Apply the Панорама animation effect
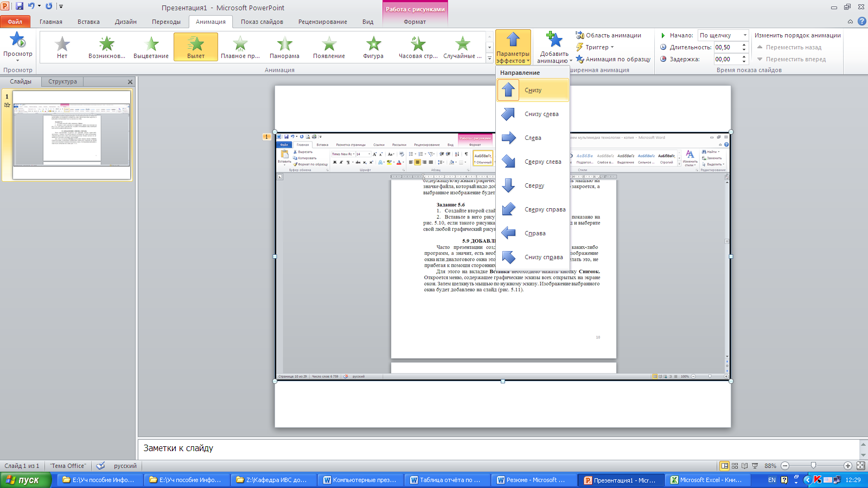 [285, 47]
